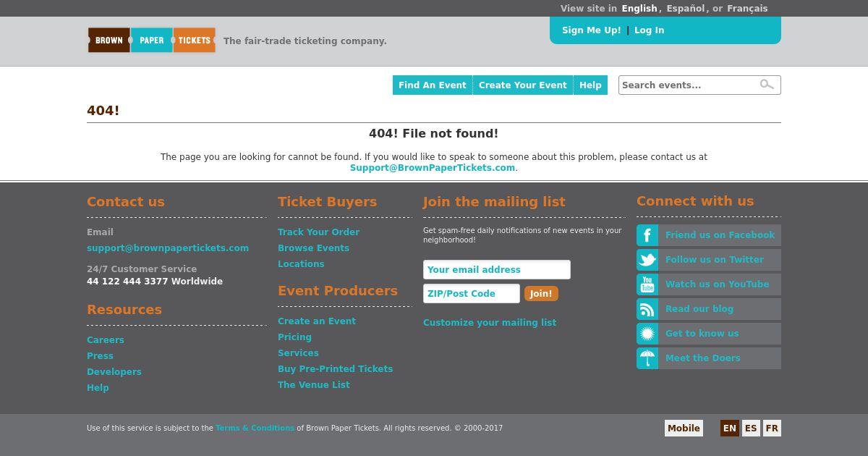Open the Find An Event menu
This screenshot has width=868, height=456.
[432, 85]
